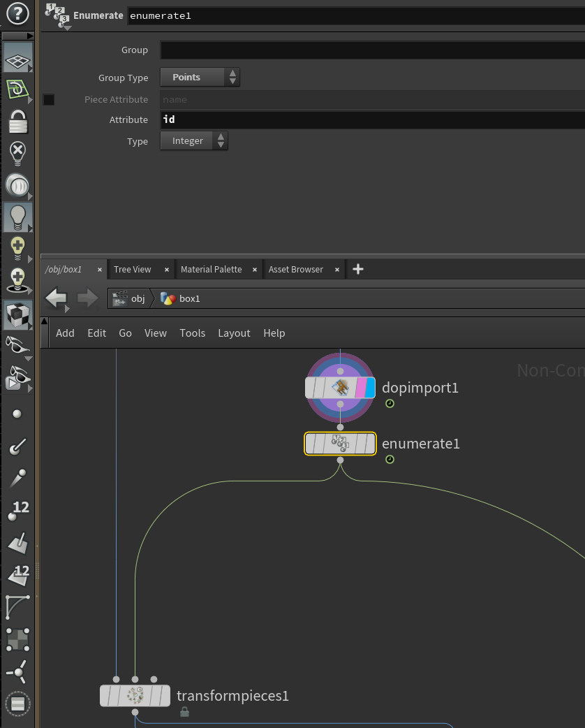Select the enumerate1 node
The image size is (585, 728).
(340, 444)
